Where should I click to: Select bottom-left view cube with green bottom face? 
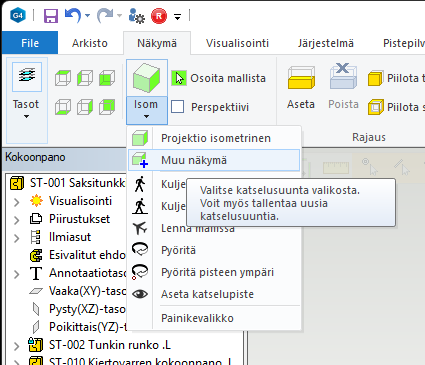[x=63, y=107]
